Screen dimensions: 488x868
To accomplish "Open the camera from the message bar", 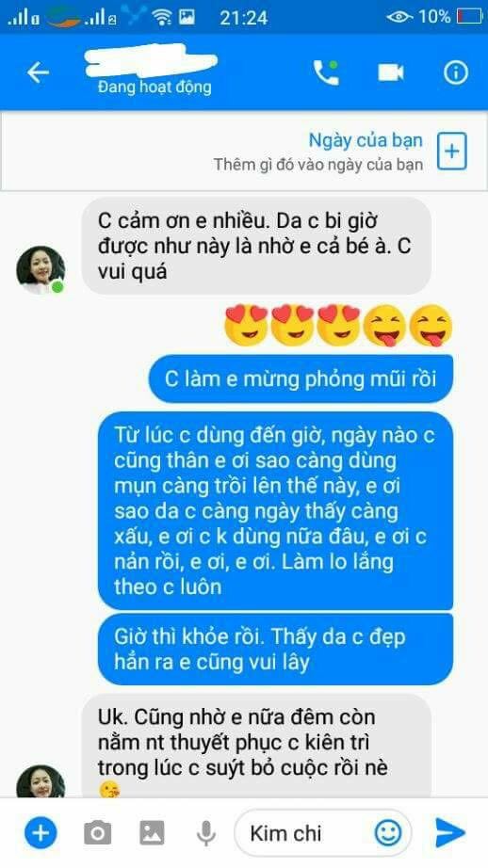I will 97,832.
